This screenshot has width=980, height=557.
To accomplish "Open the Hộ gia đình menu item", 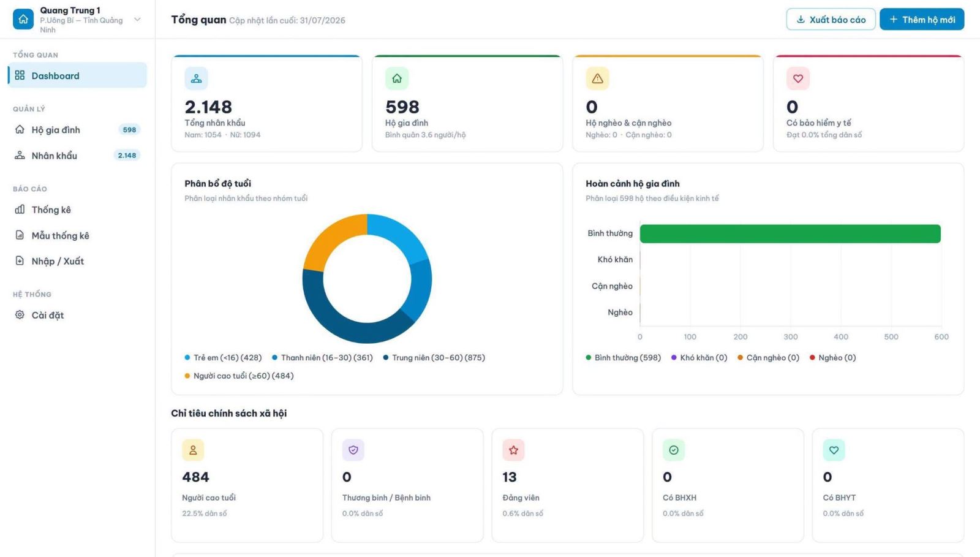I will [x=77, y=130].
